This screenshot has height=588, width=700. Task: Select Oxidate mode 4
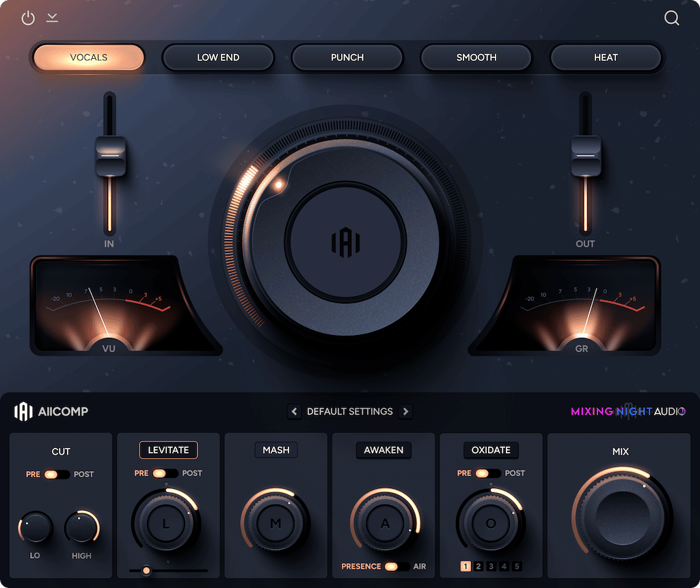(504, 567)
